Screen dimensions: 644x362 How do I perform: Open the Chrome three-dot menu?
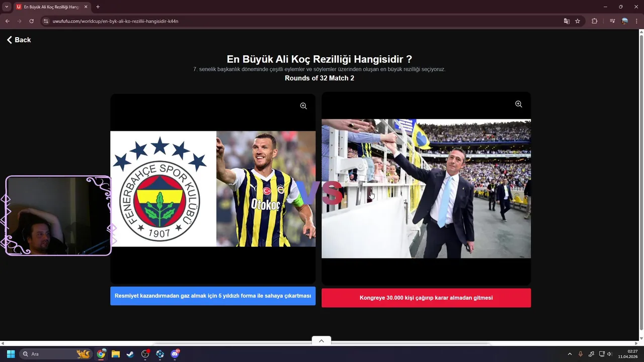pos(637,21)
